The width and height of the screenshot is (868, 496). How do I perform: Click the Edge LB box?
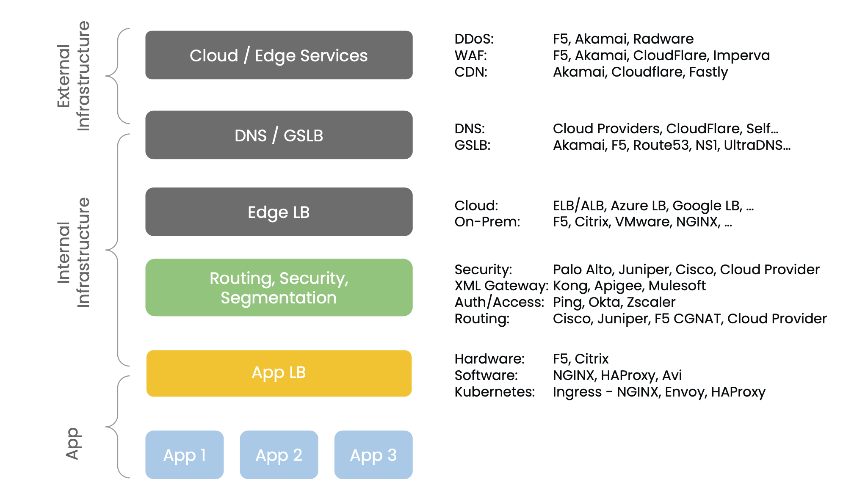(279, 212)
